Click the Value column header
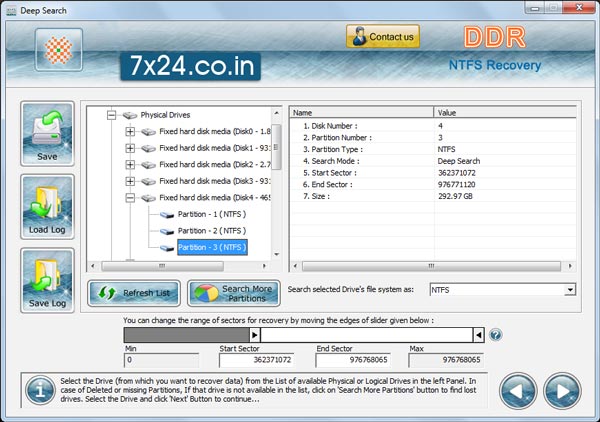Image resolution: width=600 pixels, height=422 pixels. [505, 112]
